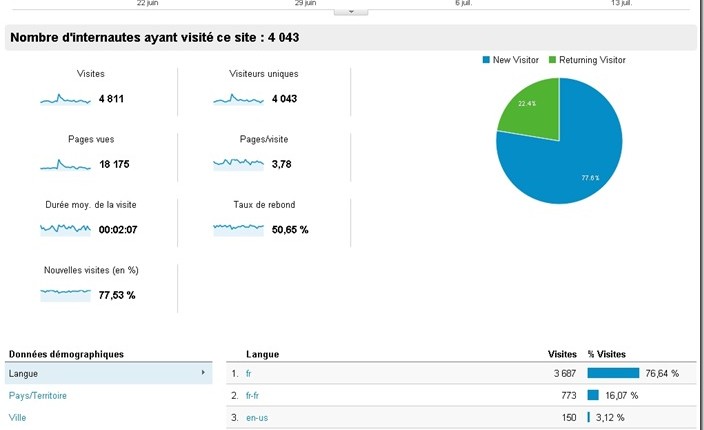Image resolution: width=704 pixels, height=430 pixels.
Task: Click the arrow beside the Langue tab
Action: click(203, 373)
